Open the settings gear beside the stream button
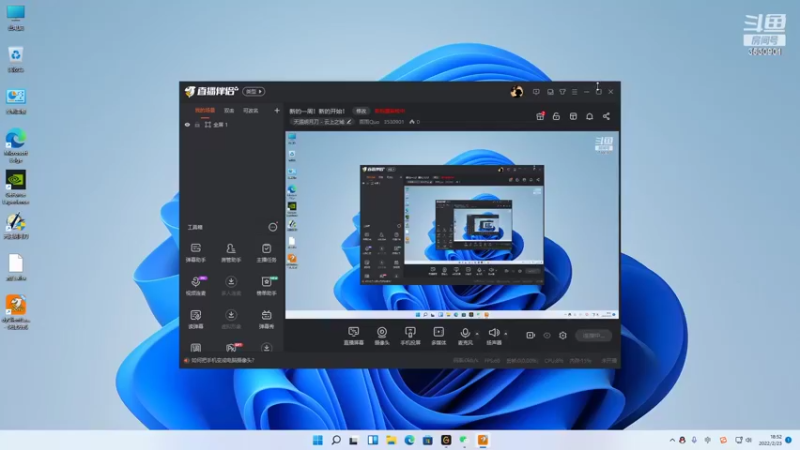This screenshot has height=450, width=800. coord(563,335)
